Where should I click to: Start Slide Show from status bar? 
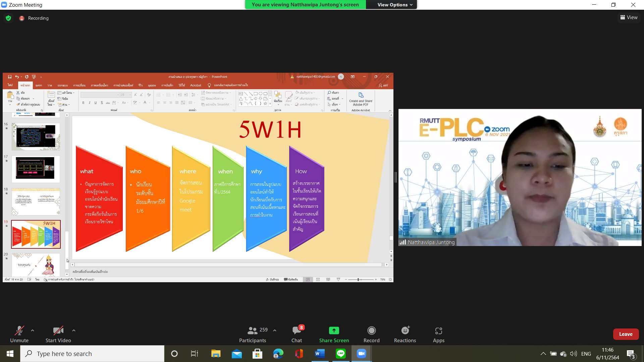338,280
